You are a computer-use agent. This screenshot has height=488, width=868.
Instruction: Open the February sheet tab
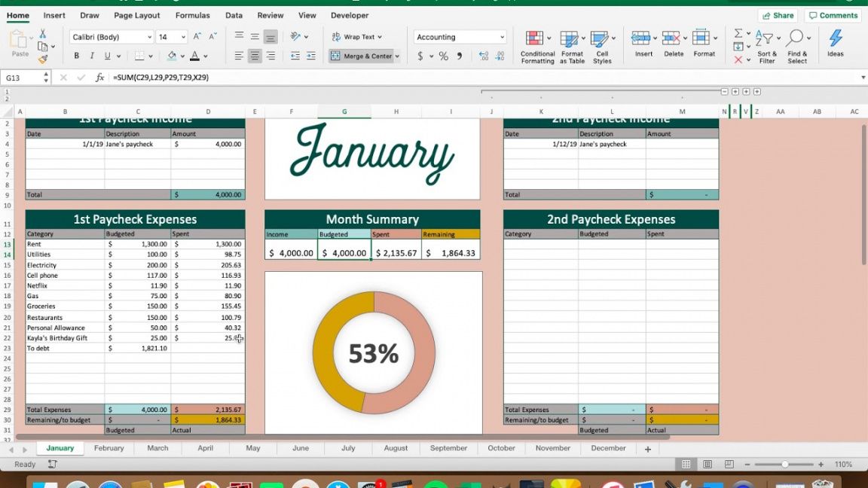pyautogui.click(x=108, y=448)
